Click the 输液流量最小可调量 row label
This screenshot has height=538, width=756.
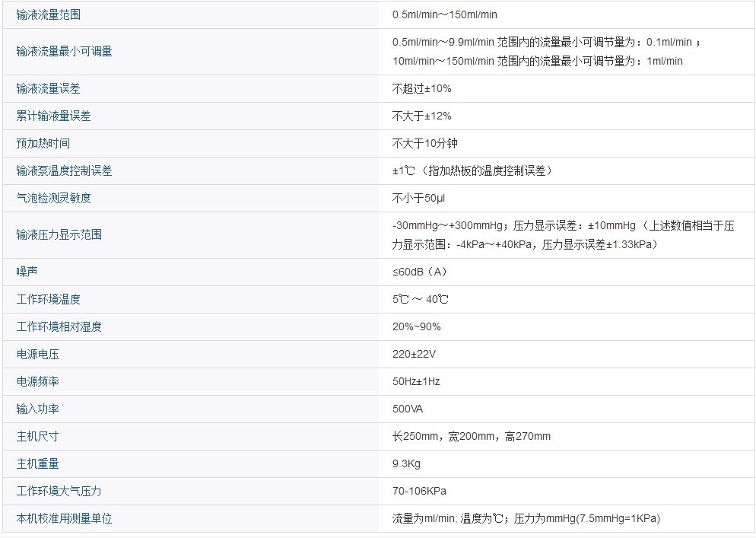pyautogui.click(x=64, y=51)
